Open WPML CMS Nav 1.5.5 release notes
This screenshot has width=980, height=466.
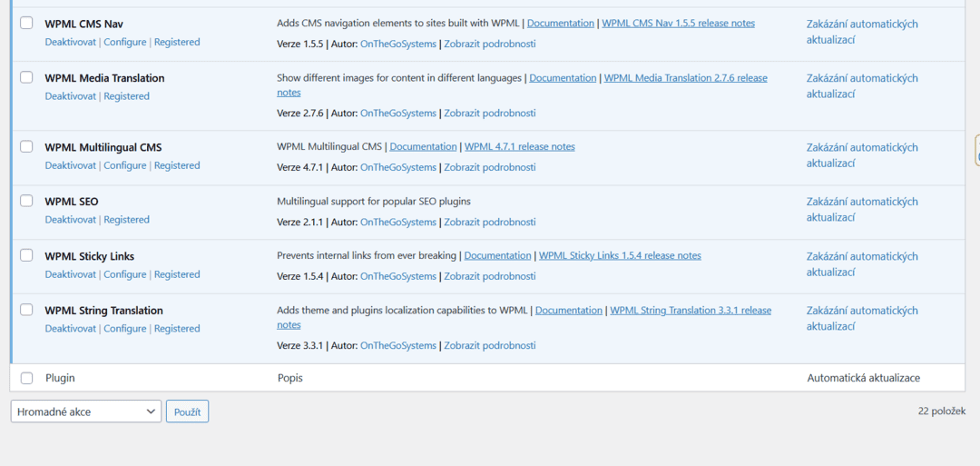point(678,23)
